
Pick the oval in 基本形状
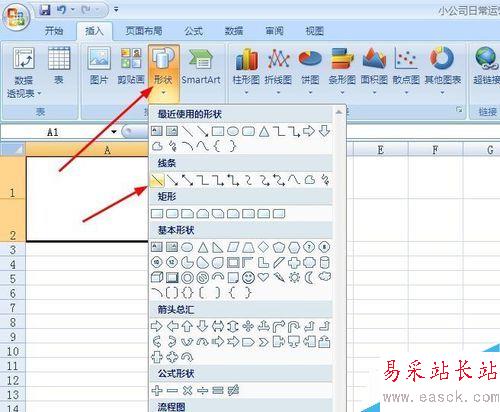[187, 247]
